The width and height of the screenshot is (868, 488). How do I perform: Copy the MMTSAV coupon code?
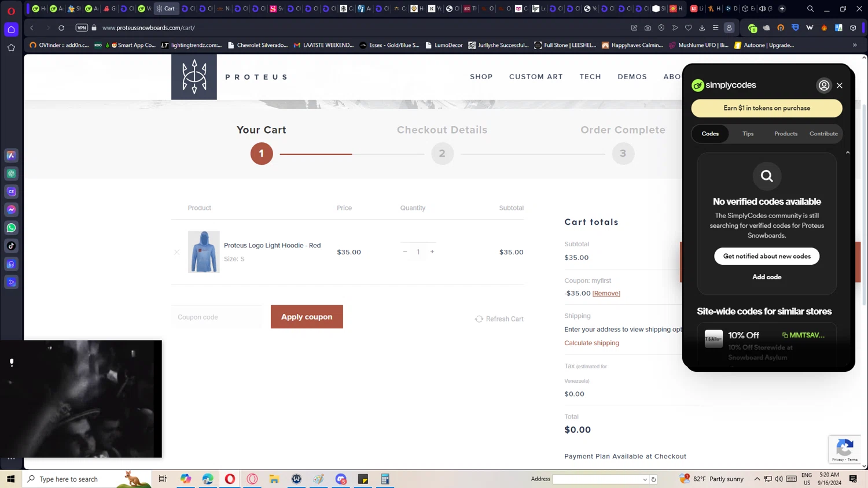[803, 335]
